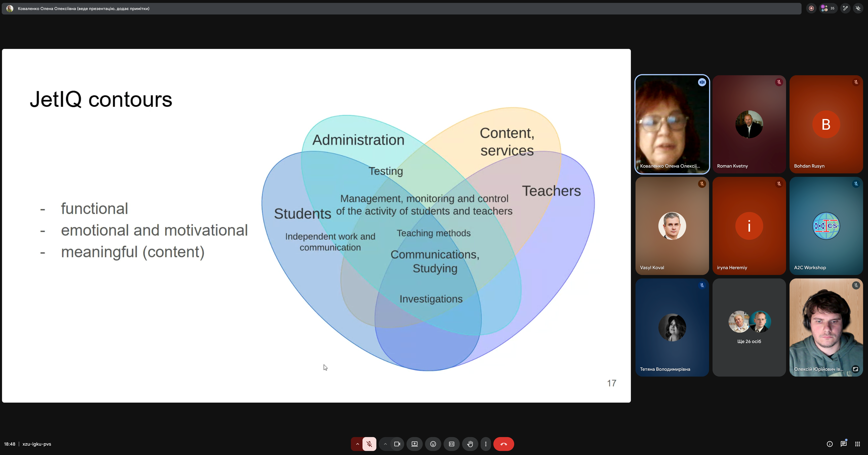Screen dimensions: 868x455
Task: Raise your hand
Action: pos(470,444)
